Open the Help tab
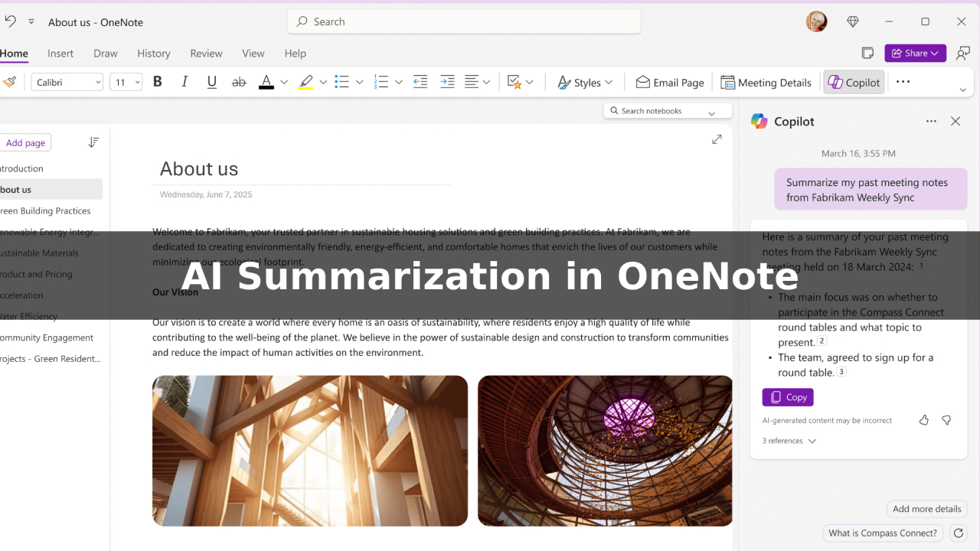The height and width of the screenshot is (551, 980). click(x=295, y=54)
